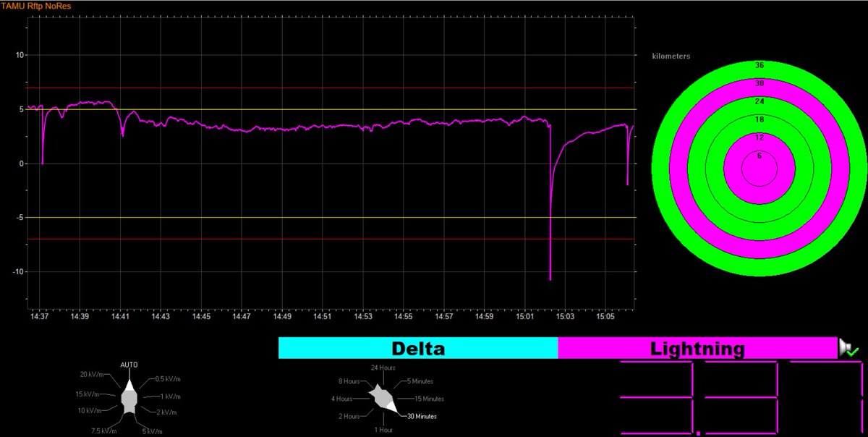Set field scale to 2 kV/m
Image resolution: width=868 pixels, height=437 pixels.
[165, 411]
